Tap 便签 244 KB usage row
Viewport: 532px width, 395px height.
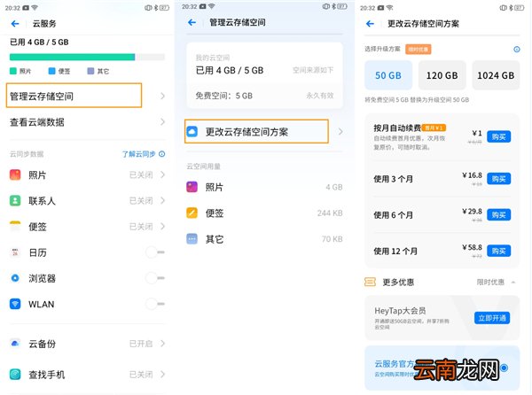click(x=264, y=213)
